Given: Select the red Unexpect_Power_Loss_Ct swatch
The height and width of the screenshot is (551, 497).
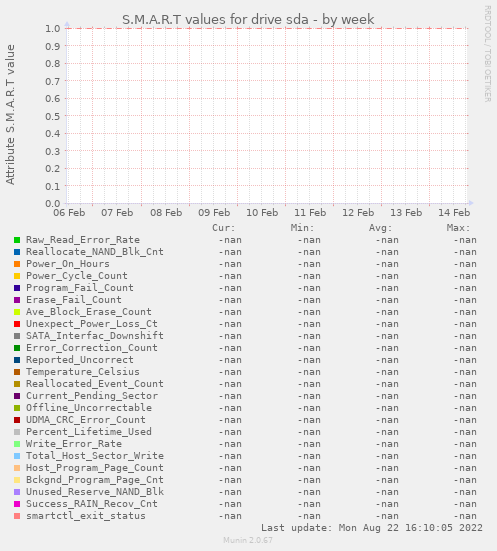Looking at the screenshot, I should point(17,324).
